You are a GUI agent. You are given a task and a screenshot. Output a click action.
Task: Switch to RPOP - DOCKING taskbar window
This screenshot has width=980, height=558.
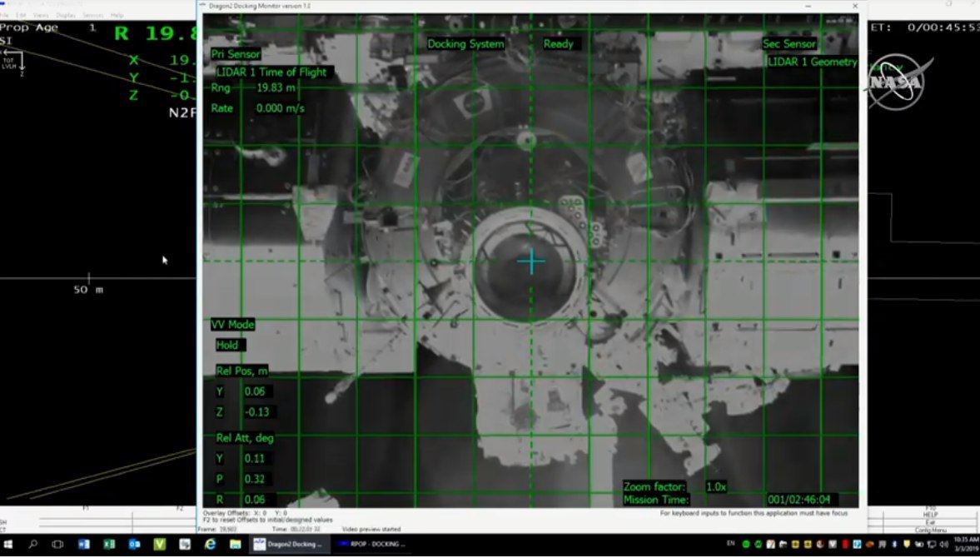[x=371, y=544]
